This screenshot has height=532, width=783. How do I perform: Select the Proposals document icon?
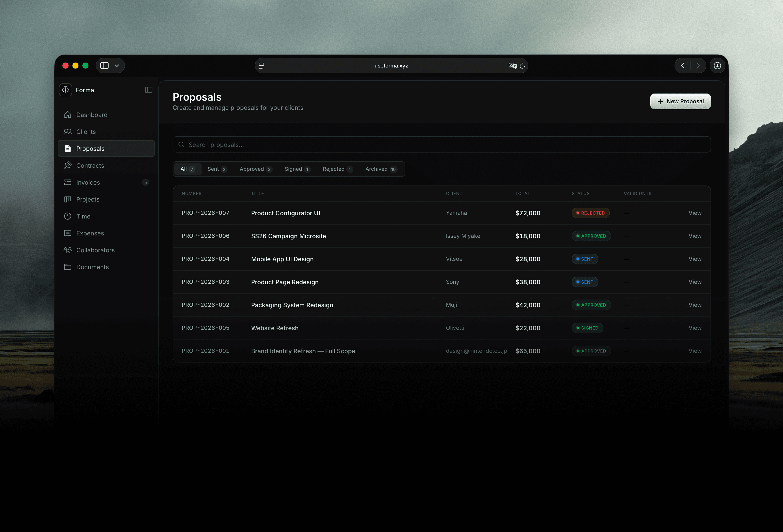point(68,149)
